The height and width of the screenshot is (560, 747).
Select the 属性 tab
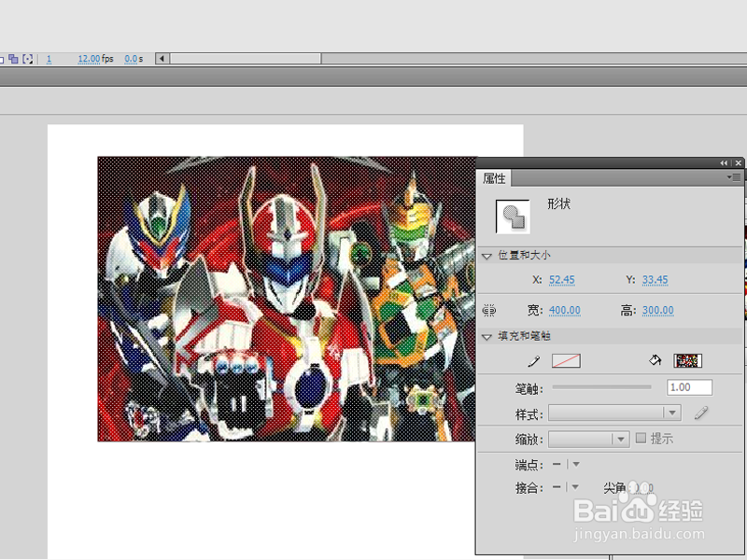pyautogui.click(x=494, y=178)
